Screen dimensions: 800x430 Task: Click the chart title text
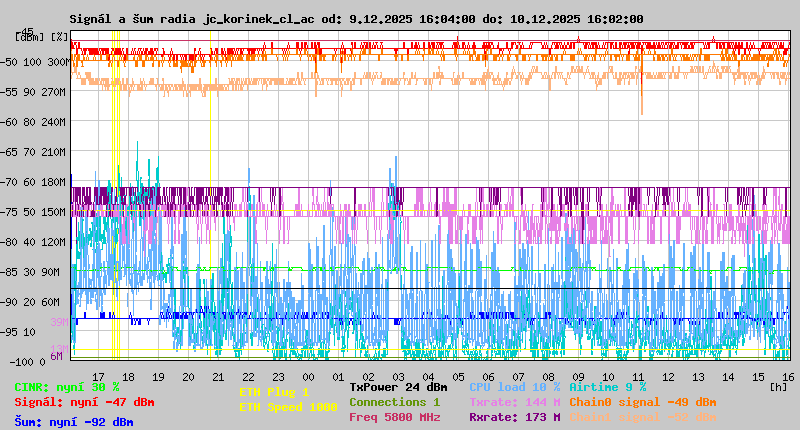pyautogui.click(x=357, y=19)
